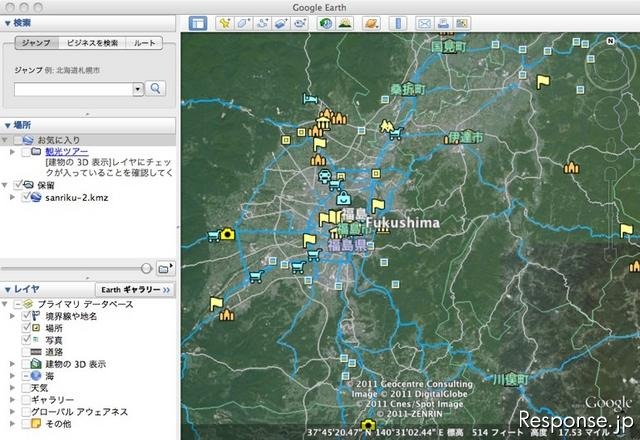Click the look joystick ring control
This screenshot has height=440, width=640.
coord(610,65)
